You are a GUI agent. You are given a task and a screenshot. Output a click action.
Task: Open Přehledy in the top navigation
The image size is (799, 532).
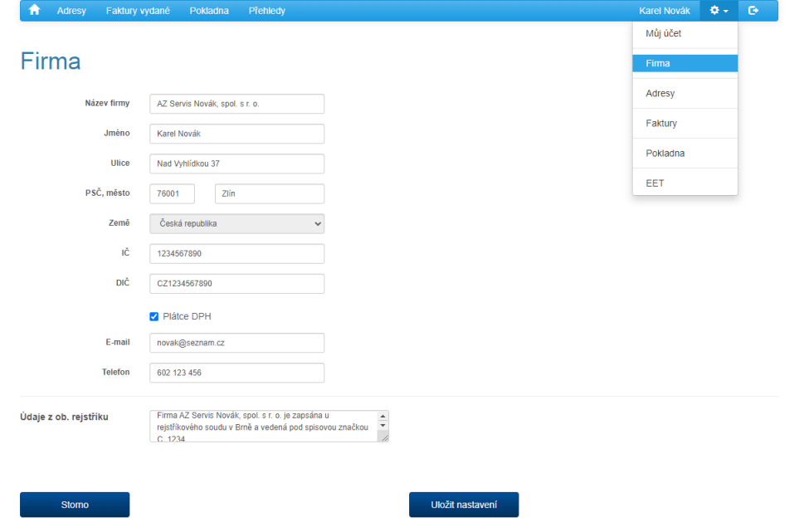267,11
